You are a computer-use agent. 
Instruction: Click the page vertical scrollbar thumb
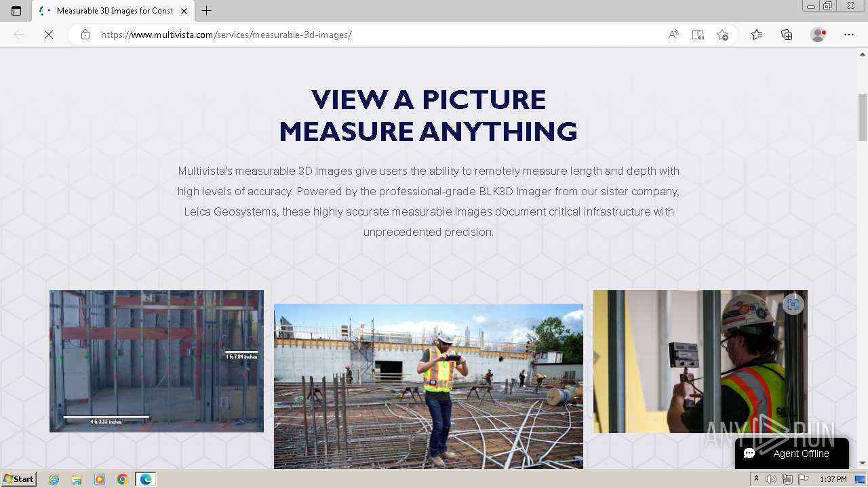[863, 117]
